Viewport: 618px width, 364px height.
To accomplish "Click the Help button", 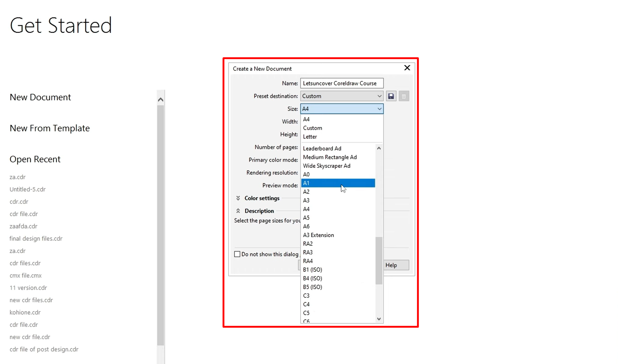I will pyautogui.click(x=396, y=265).
